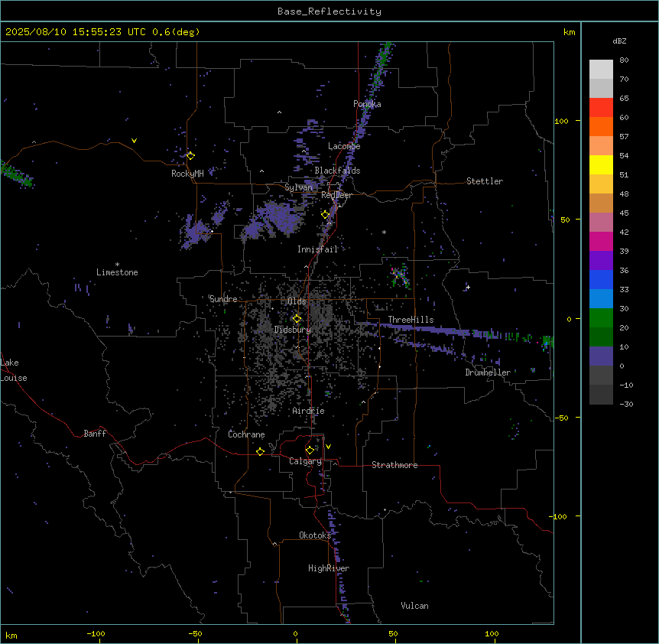The height and width of the screenshot is (644, 659).
Task: Click the Banff label
Action: coord(95,434)
